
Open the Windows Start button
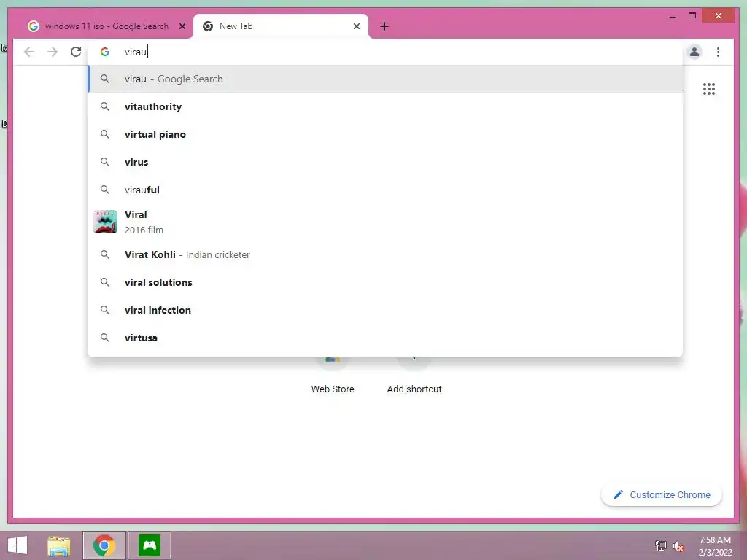18,545
